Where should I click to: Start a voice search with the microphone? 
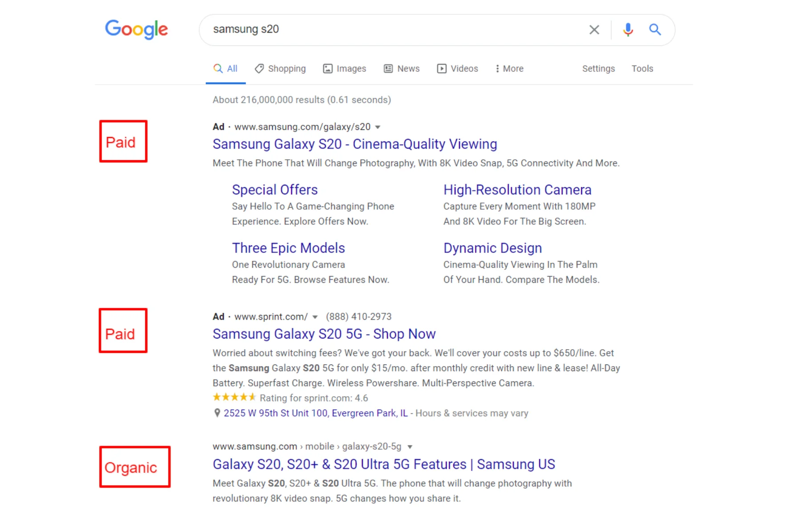click(628, 29)
